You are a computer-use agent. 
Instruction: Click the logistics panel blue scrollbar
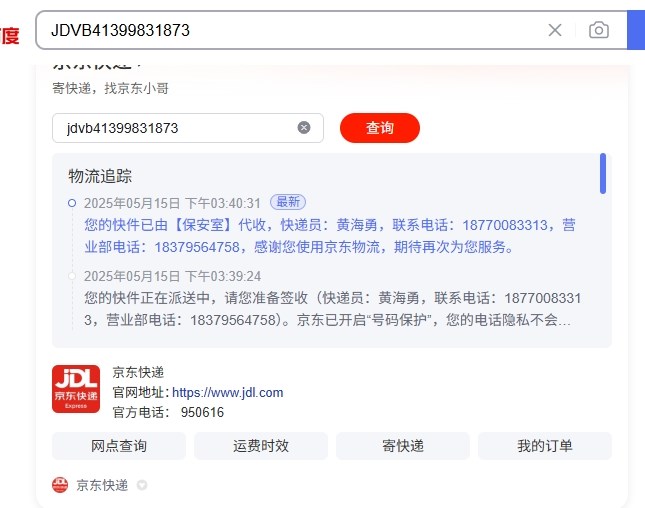tap(603, 173)
